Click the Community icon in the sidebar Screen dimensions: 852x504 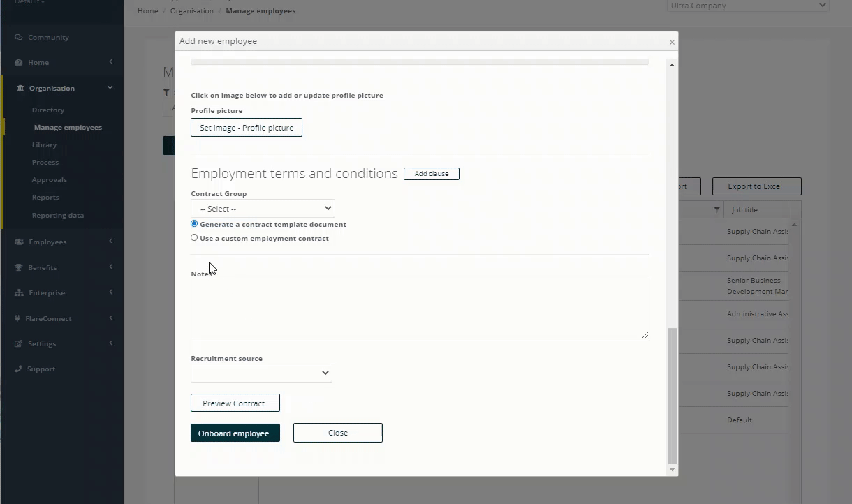click(19, 38)
